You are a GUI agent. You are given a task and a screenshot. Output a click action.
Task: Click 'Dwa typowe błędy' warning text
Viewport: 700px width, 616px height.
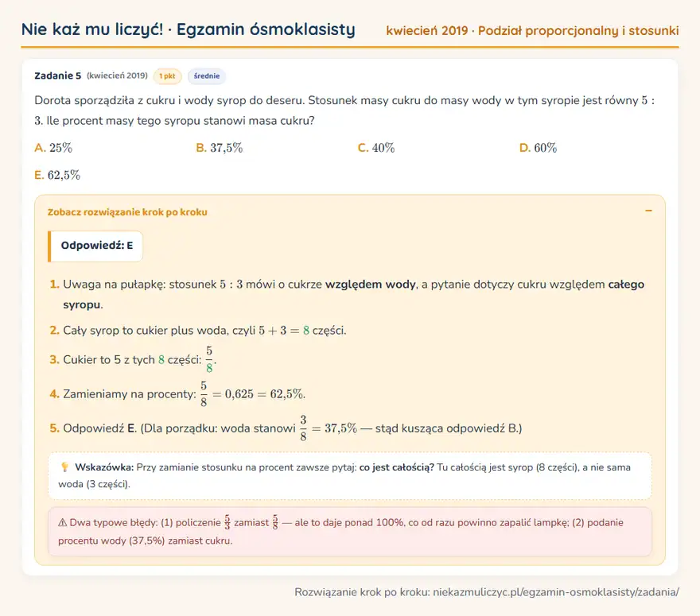pos(114,522)
